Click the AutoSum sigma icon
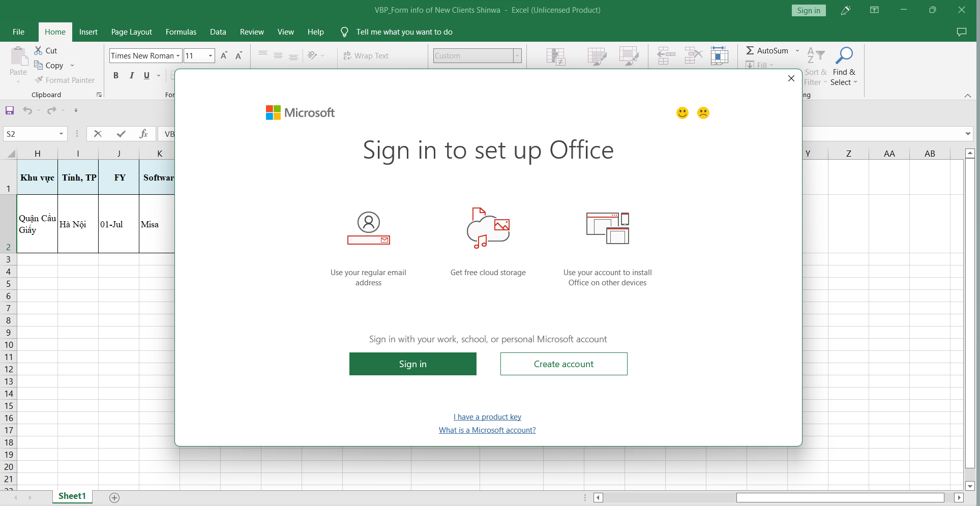 pyautogui.click(x=750, y=50)
